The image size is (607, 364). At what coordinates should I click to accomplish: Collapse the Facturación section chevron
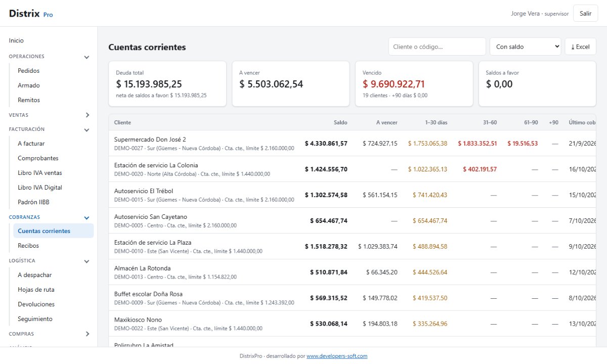86,130
